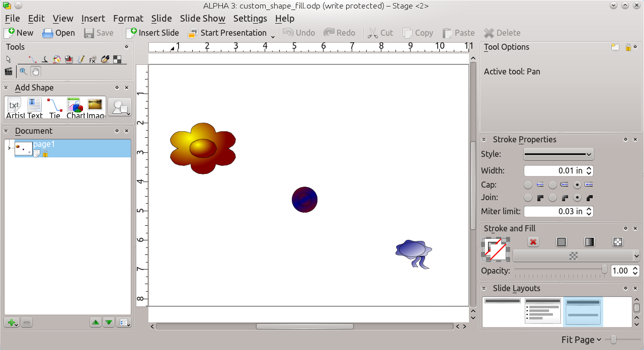Select the middle Join style radio button
The image size is (644, 350).
click(552, 198)
